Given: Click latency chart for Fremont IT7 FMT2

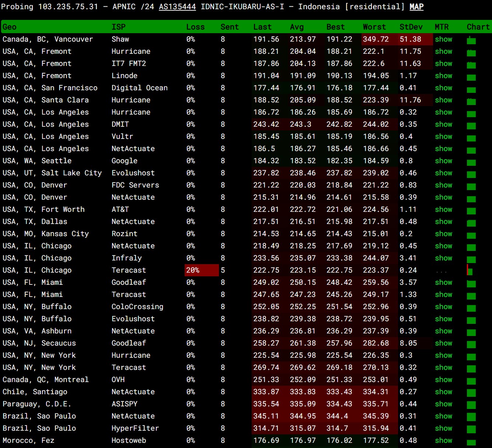Looking at the screenshot, I should tap(471, 64).
